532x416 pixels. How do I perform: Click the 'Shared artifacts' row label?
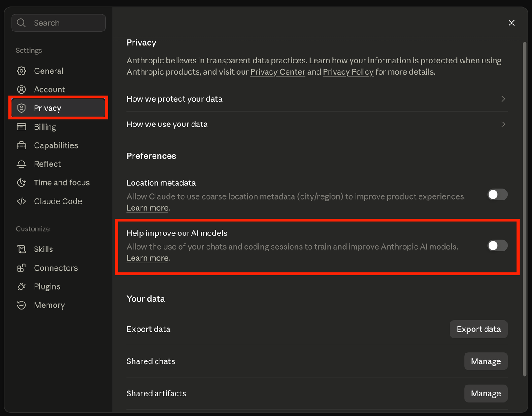click(x=156, y=393)
